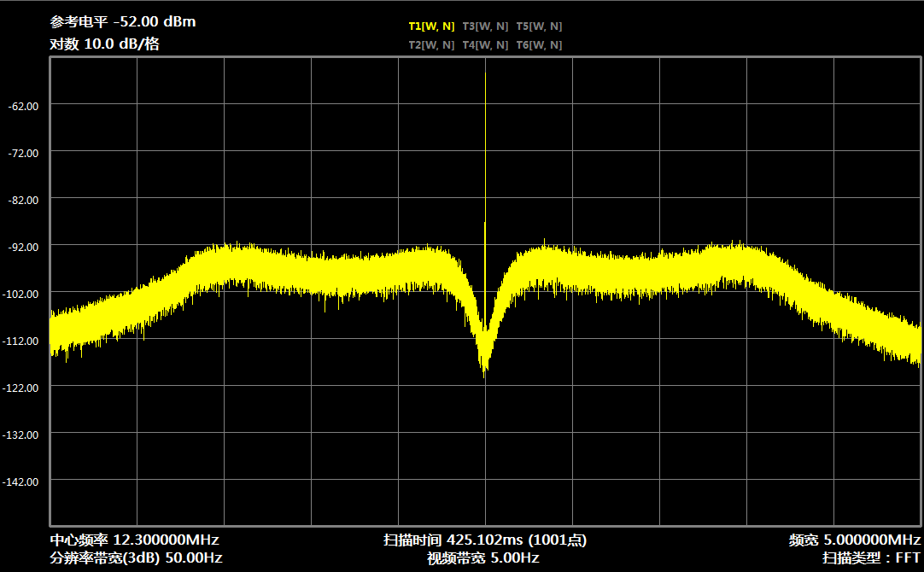
Task: Click the bottom of the trace notch
Action: coord(485,365)
